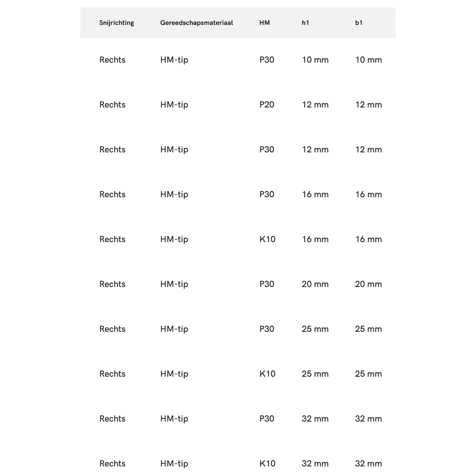Click the Snijrichting column header

117,23
